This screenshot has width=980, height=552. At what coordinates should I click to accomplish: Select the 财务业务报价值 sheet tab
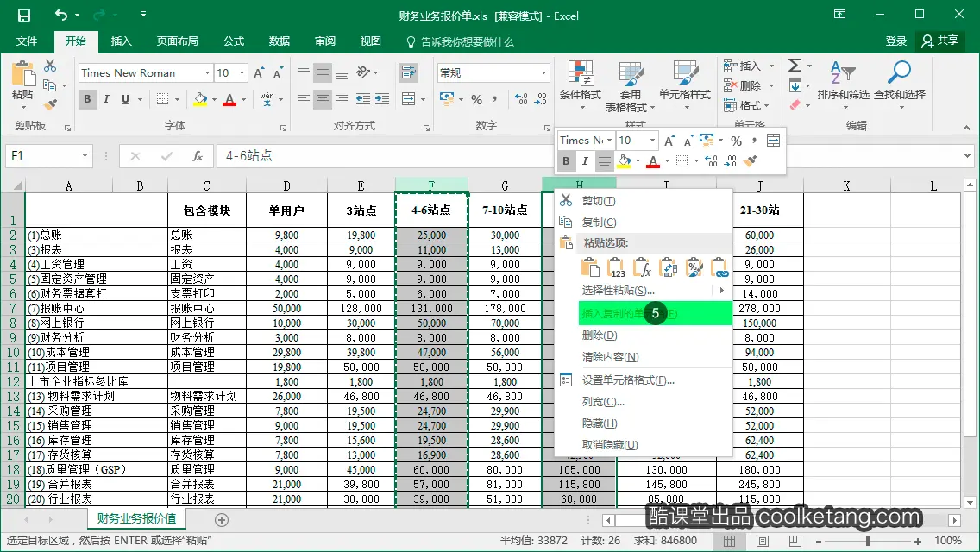pos(137,519)
